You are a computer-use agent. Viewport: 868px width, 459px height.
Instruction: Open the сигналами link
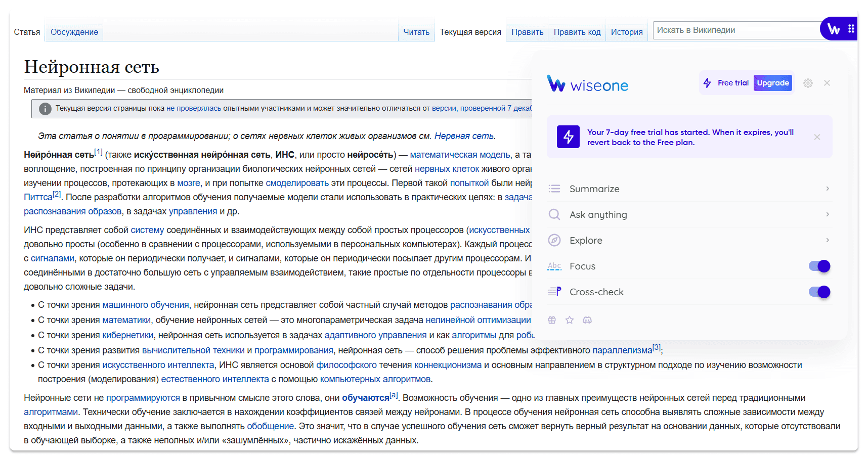(53, 258)
